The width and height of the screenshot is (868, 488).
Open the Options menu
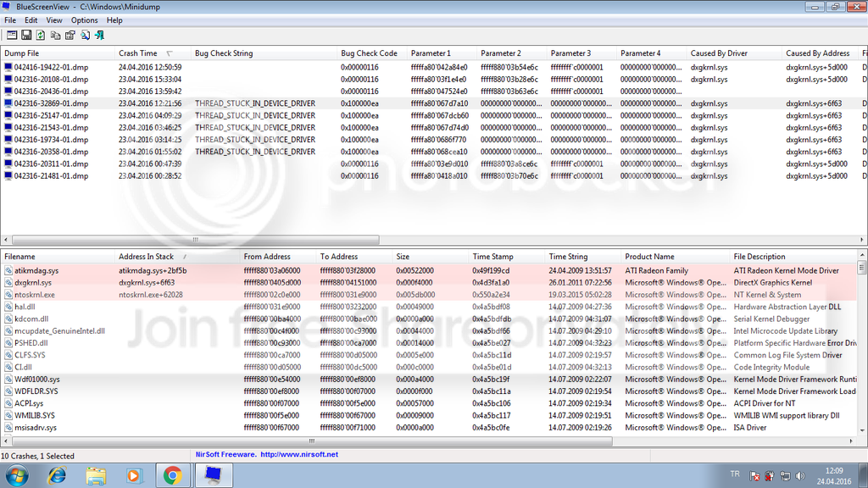pyautogui.click(x=84, y=20)
